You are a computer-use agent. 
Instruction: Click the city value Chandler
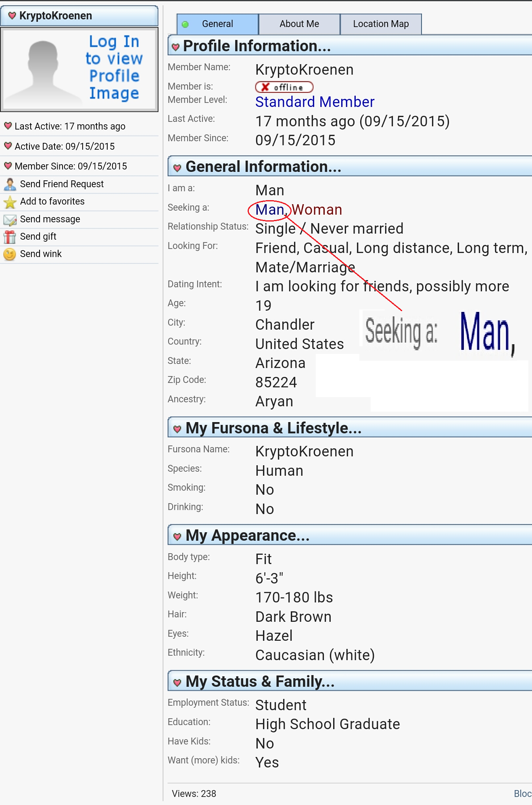[285, 325]
